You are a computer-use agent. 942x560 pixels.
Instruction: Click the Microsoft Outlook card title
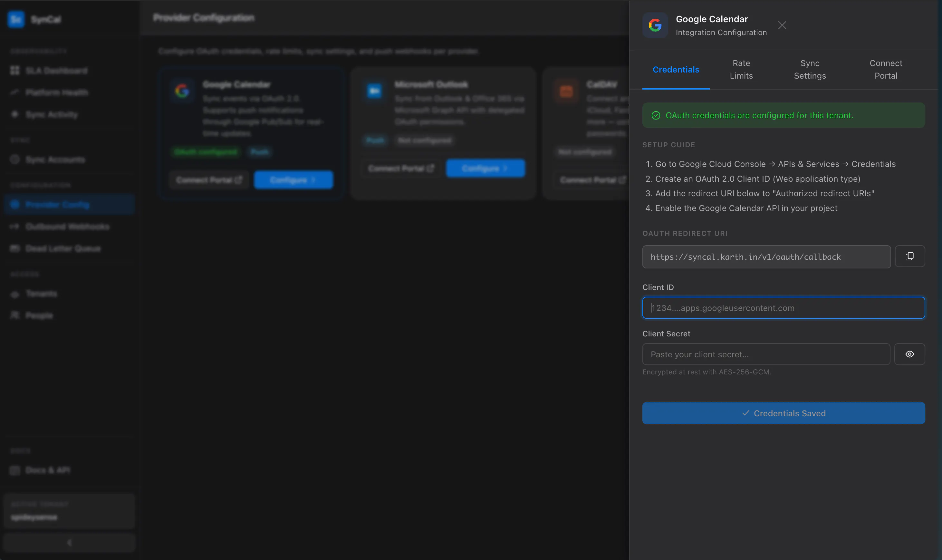431,84
